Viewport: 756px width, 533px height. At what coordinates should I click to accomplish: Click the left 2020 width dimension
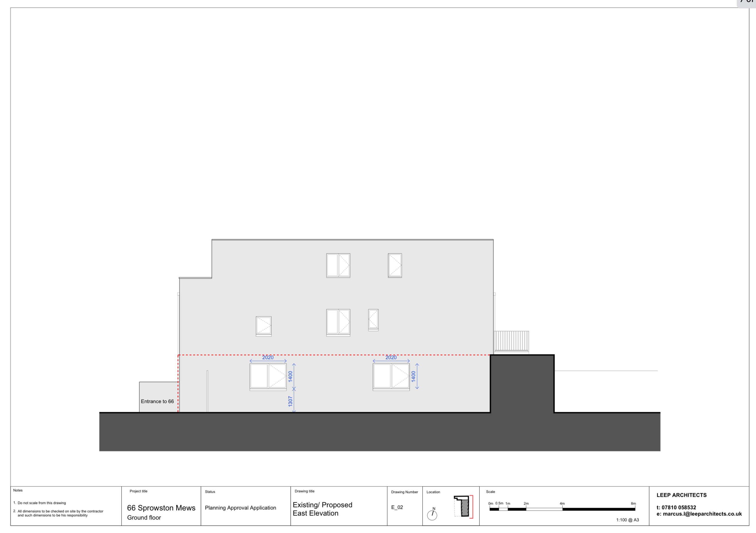[x=268, y=358]
